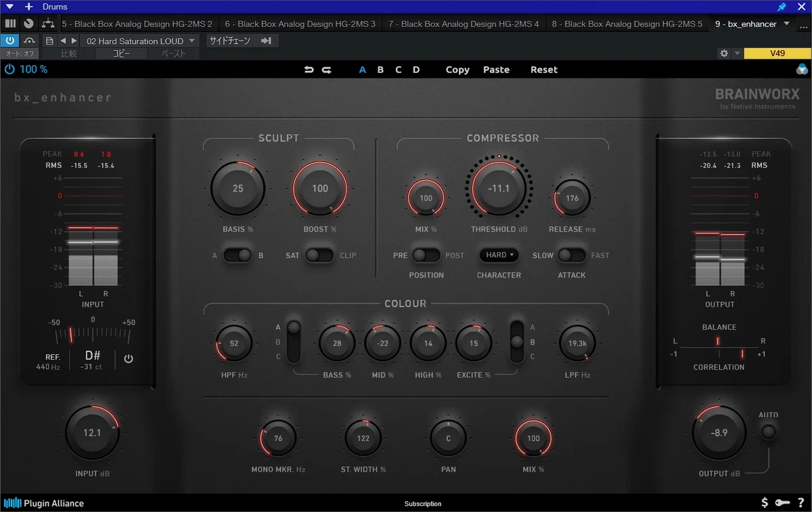Click the sidechain input arrow icon
The image size is (812, 512).
(x=267, y=41)
